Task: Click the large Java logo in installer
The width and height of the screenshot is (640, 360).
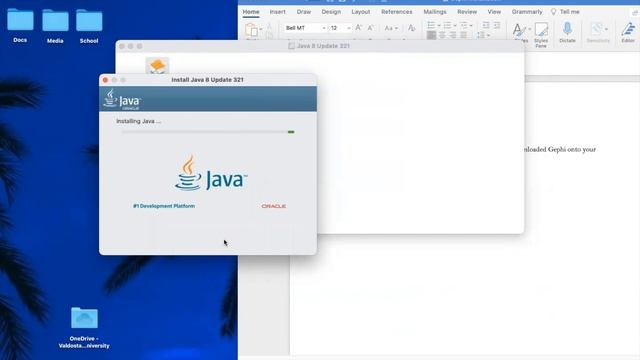Action: (x=211, y=173)
